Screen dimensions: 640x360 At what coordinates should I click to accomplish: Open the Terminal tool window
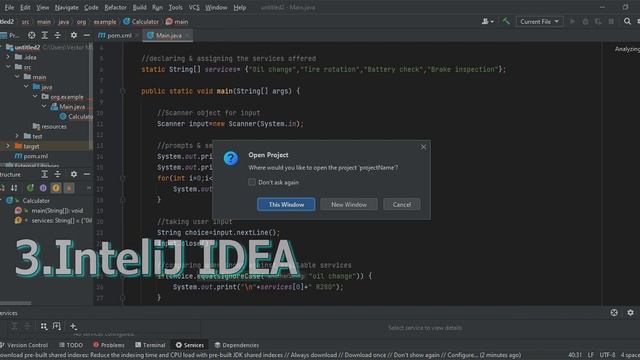150,345
